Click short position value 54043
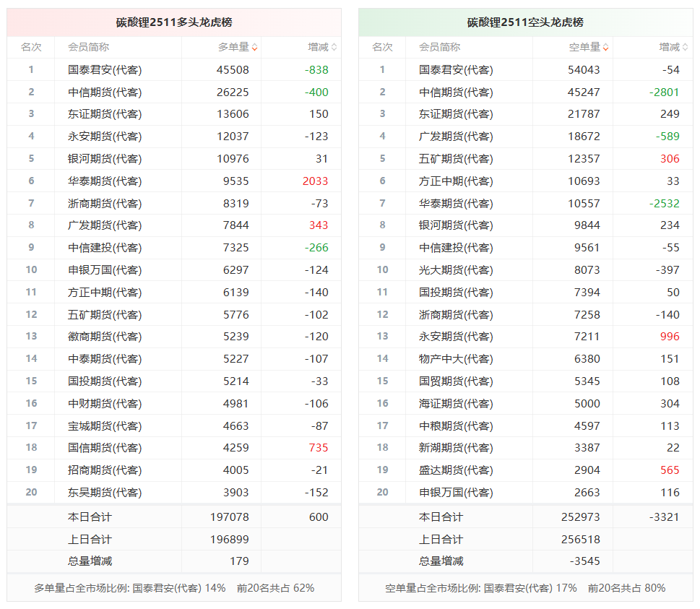The height and width of the screenshot is (609, 700). (x=584, y=70)
